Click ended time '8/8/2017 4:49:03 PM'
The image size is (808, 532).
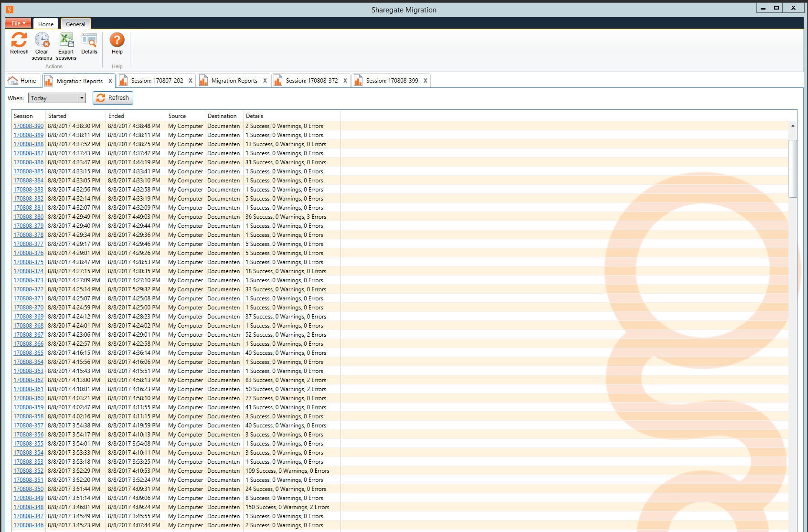134,217
